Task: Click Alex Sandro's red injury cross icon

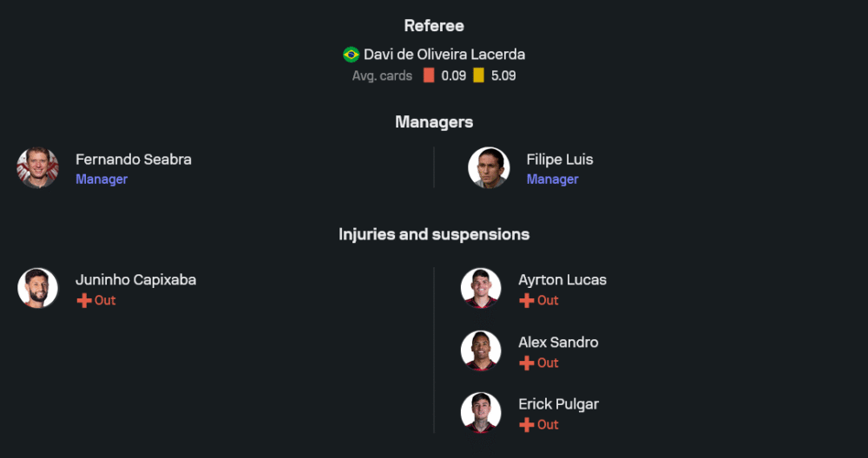Action: (x=527, y=363)
